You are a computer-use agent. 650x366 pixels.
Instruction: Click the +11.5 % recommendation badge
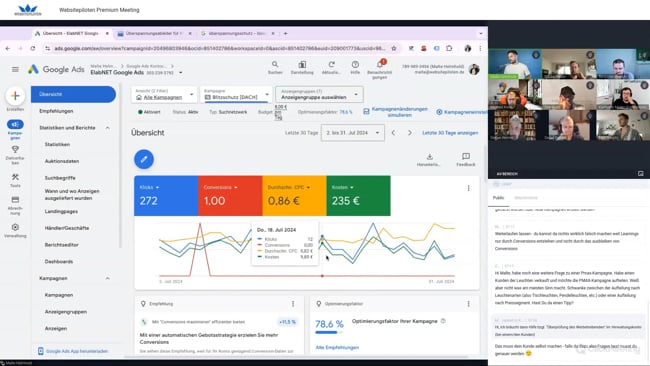(288, 322)
